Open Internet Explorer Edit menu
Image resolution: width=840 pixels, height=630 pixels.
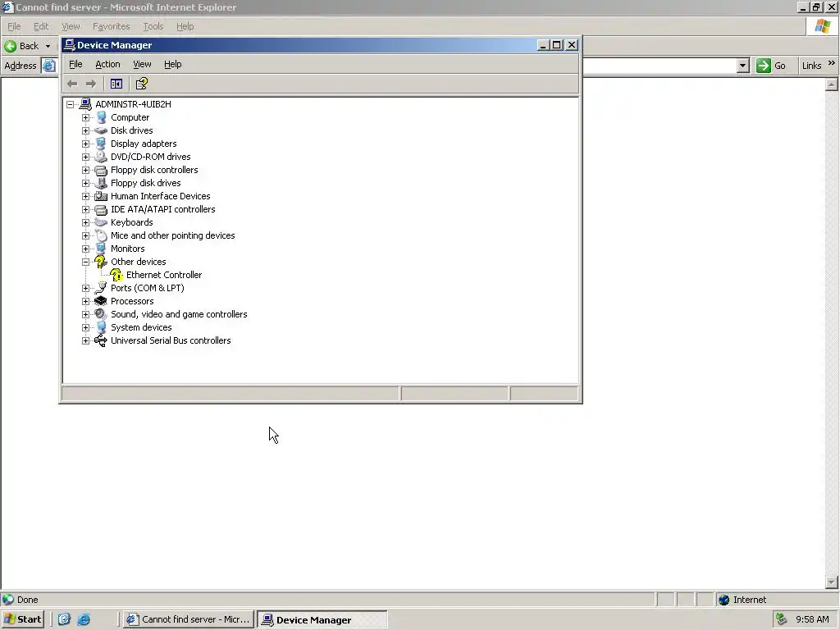(41, 26)
